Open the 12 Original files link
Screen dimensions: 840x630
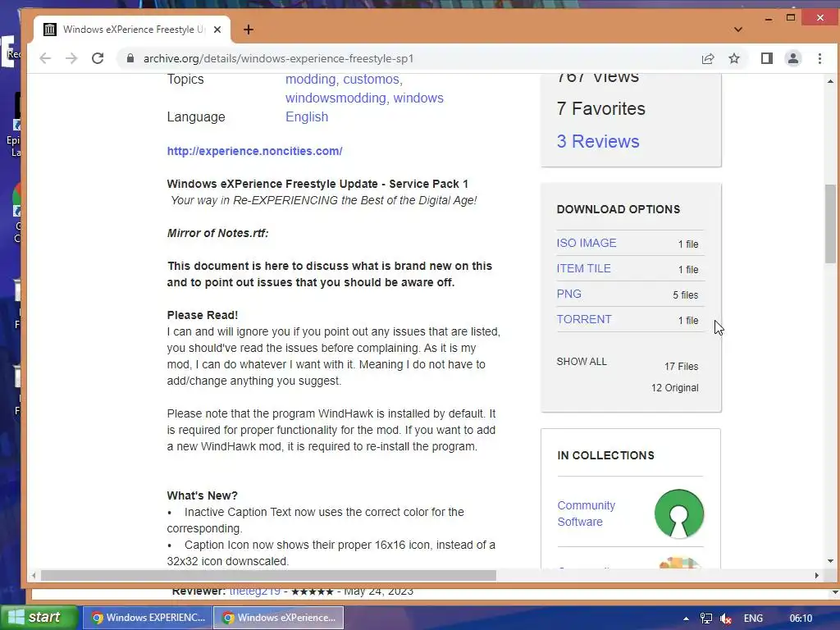674,388
